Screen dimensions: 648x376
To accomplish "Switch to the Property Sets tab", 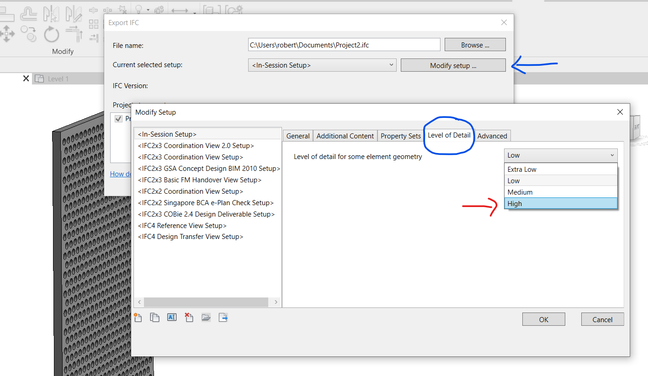I will point(400,136).
